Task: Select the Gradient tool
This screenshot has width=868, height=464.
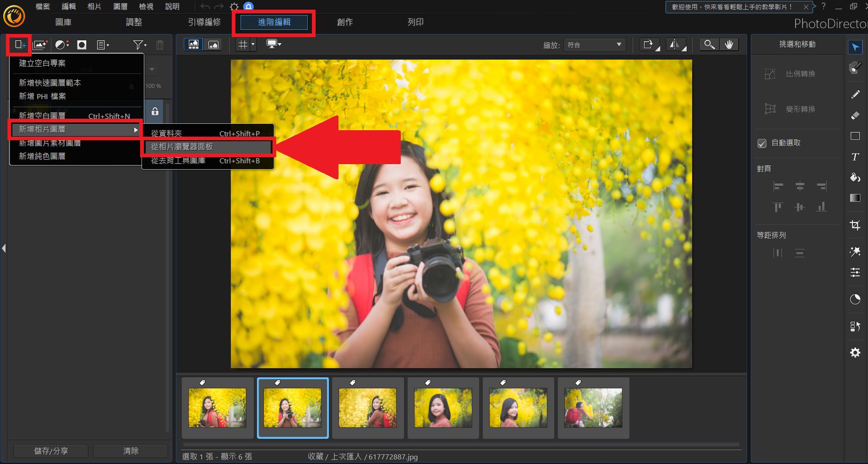Action: 855,198
